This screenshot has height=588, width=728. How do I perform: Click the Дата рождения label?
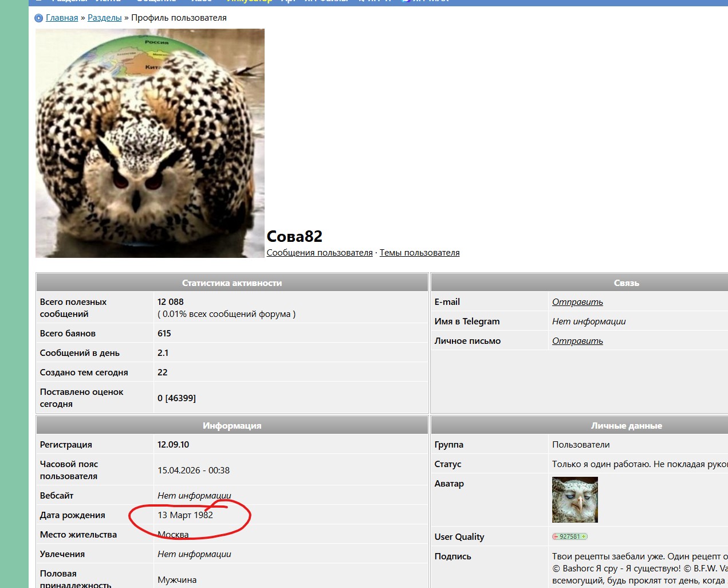click(72, 515)
